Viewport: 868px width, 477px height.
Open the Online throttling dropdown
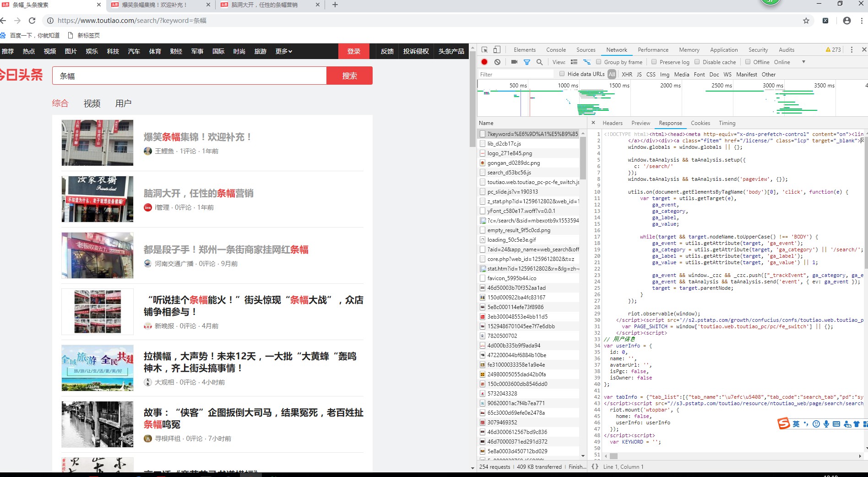[x=789, y=62]
